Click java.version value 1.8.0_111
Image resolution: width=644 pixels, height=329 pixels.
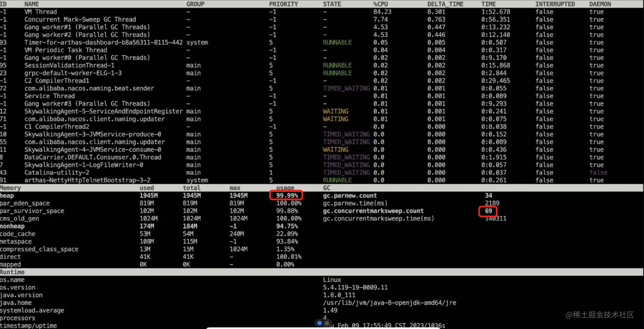coord(339,295)
